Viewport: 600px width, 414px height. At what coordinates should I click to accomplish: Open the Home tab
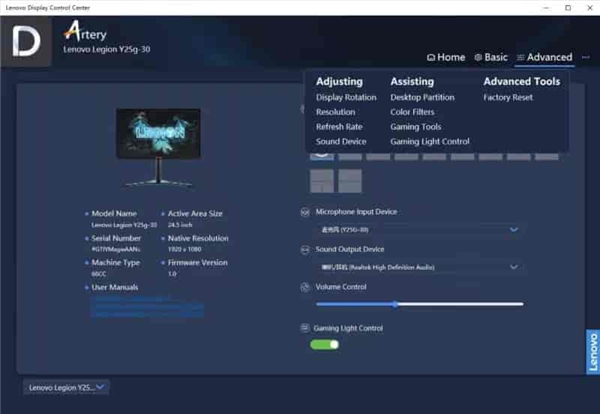click(446, 57)
